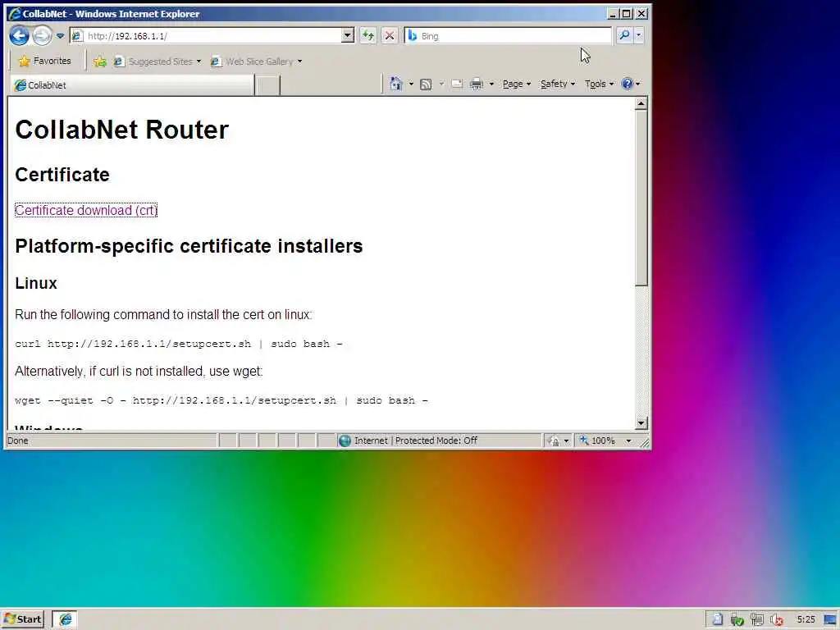This screenshot has width=840, height=630.
Task: Open the Favorites star button
Action: [x=45, y=61]
